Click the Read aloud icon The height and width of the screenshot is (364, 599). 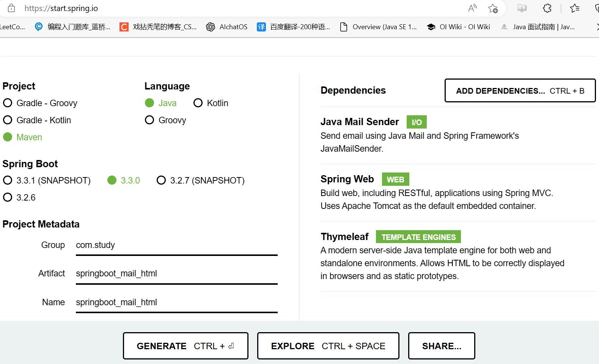(x=472, y=8)
